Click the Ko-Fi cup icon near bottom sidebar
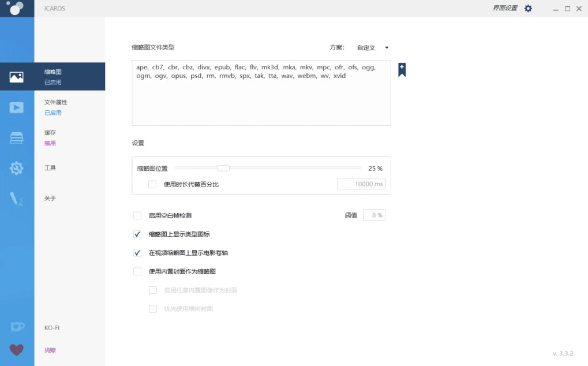This screenshot has width=588, height=366. [17, 327]
